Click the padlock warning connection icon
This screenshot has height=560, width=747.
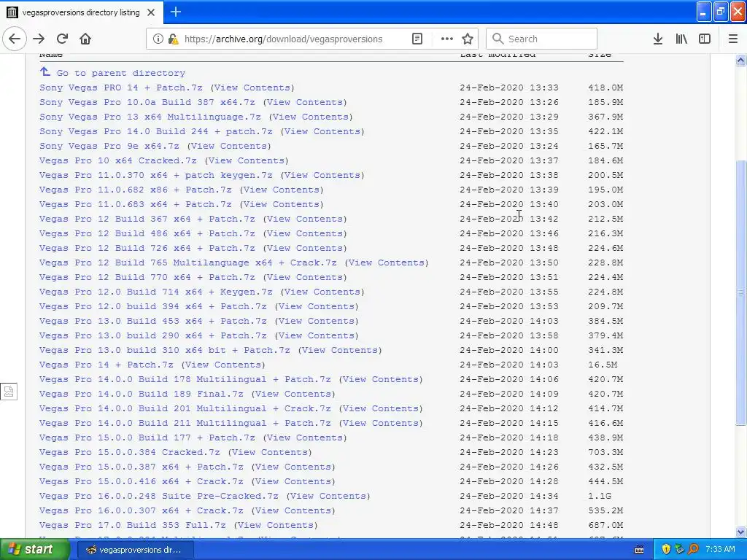(x=174, y=39)
